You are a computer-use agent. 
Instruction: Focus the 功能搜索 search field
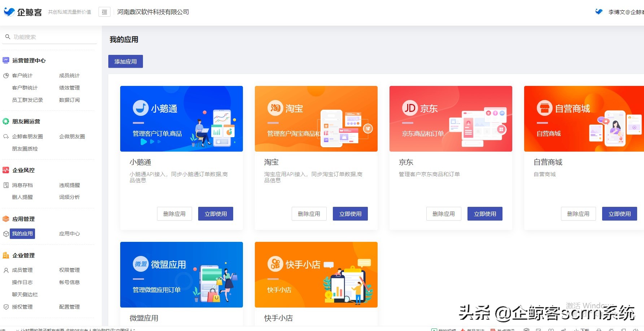tap(49, 37)
